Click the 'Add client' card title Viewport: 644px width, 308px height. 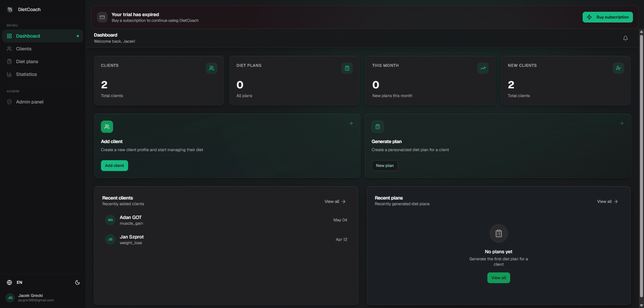pyautogui.click(x=112, y=141)
